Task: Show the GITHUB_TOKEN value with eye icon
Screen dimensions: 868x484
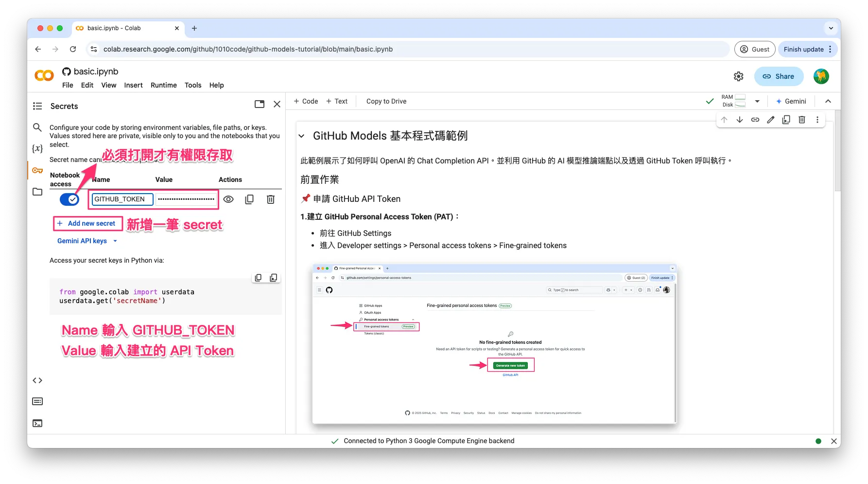Action: point(228,199)
